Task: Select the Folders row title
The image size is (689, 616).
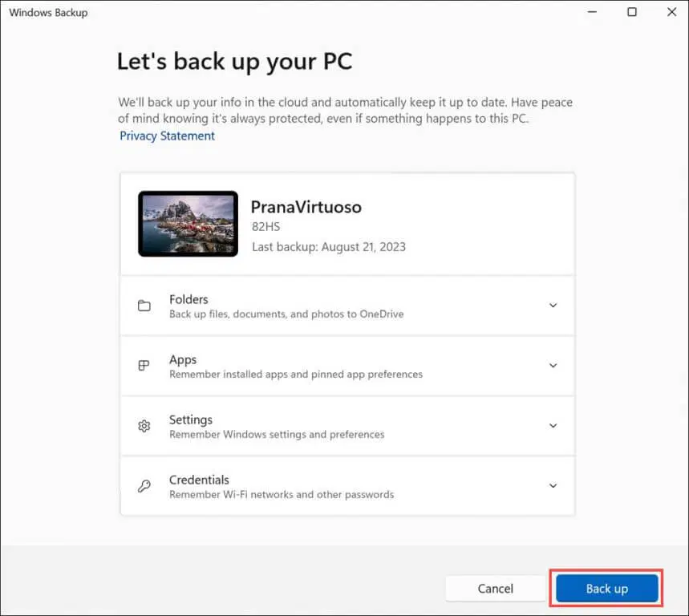Action: click(188, 299)
